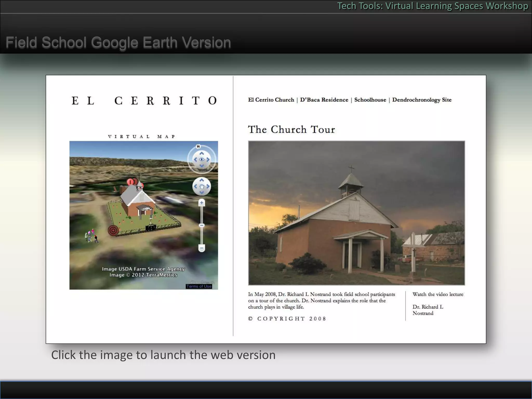Navigate to Dendrochronology Site
Screen dimensions: 532x399
coord(422,100)
